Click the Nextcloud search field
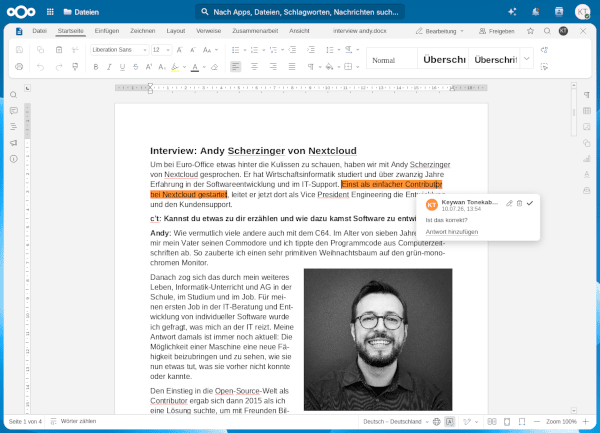This screenshot has width=600, height=433. coord(300,12)
